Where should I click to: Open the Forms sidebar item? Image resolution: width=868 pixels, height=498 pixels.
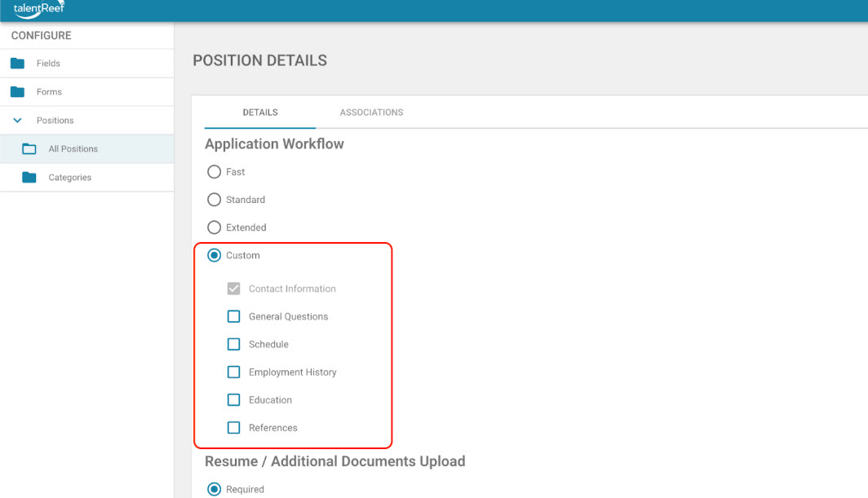pos(49,92)
